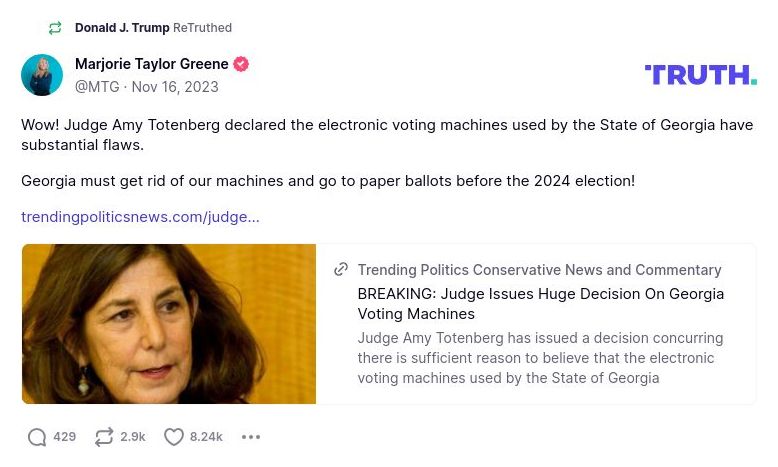Click the reply comment bubble icon
778x467 pixels.
point(37,437)
